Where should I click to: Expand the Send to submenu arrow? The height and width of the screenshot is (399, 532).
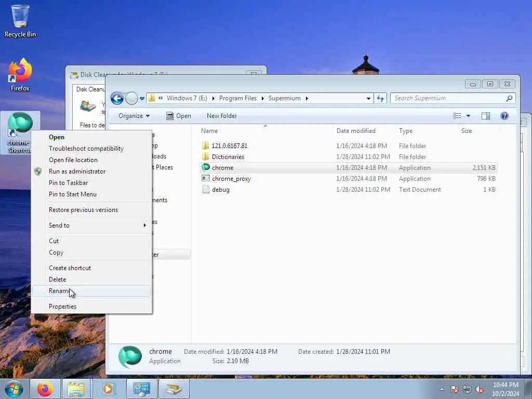tap(145, 225)
